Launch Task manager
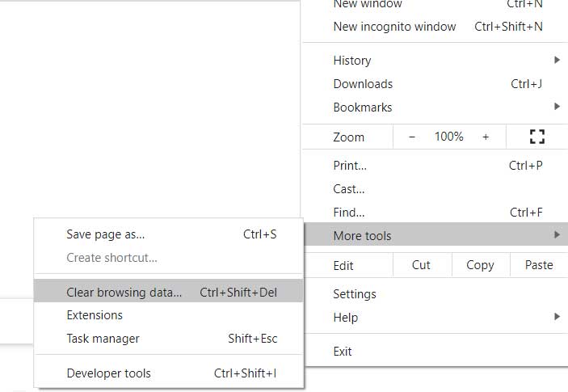The image size is (568, 392). (x=168, y=339)
